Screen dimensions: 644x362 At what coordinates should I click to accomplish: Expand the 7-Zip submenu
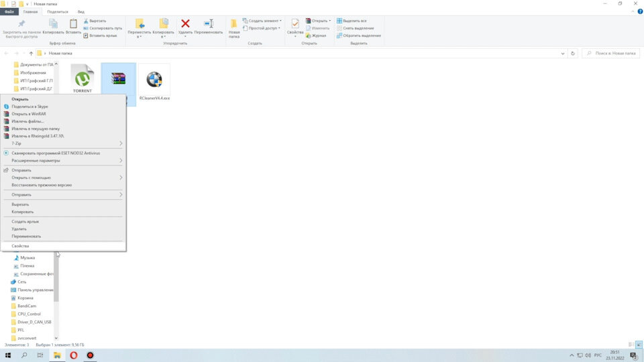click(63, 143)
